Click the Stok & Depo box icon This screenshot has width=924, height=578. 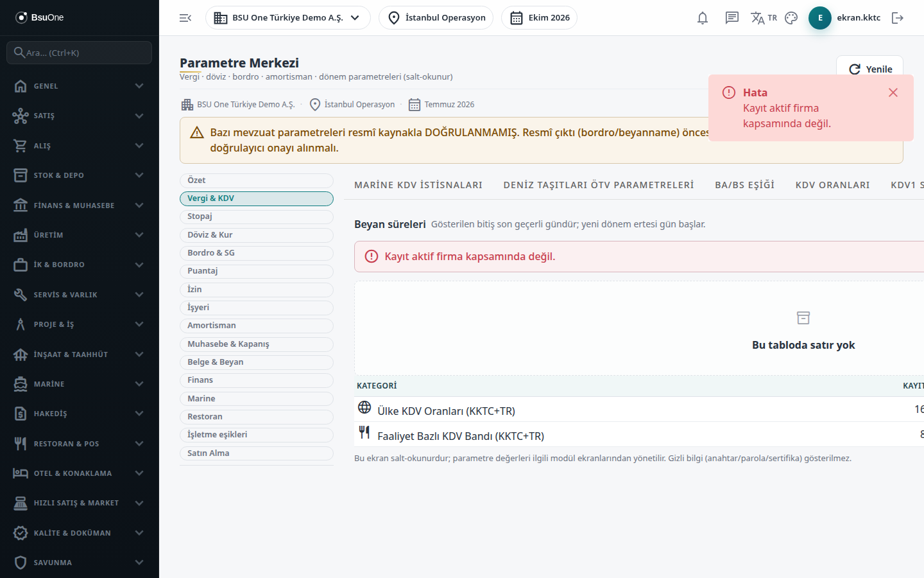pos(21,175)
